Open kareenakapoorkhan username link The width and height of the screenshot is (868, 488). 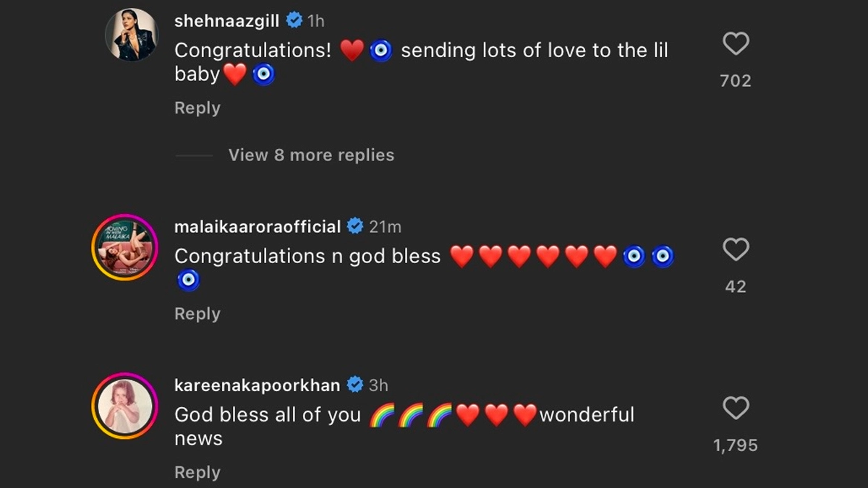258,385
